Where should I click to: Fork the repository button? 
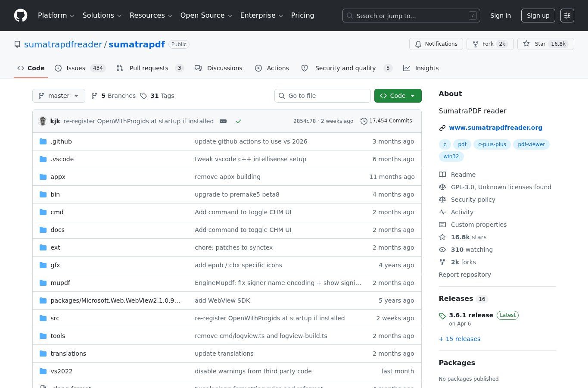coord(490,44)
